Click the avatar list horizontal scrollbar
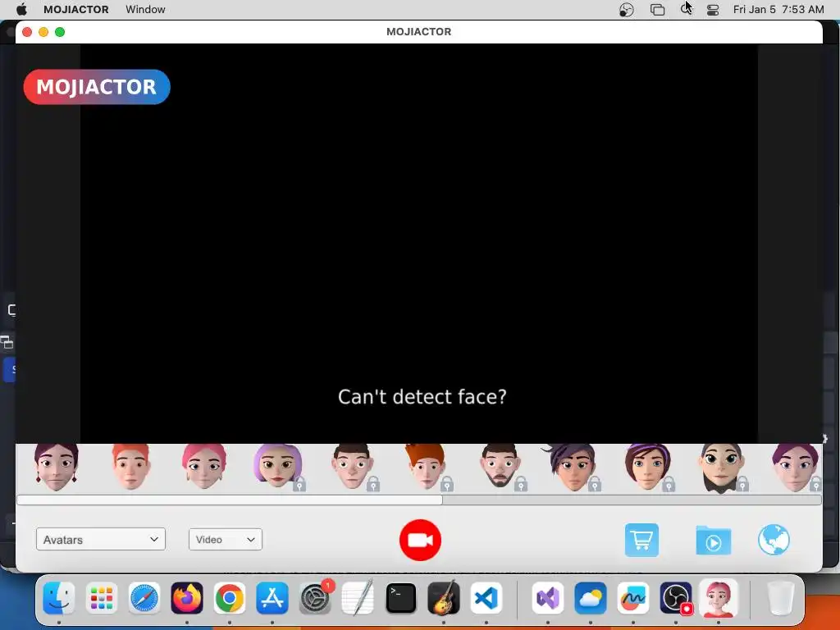The height and width of the screenshot is (630, 840). [x=419, y=500]
